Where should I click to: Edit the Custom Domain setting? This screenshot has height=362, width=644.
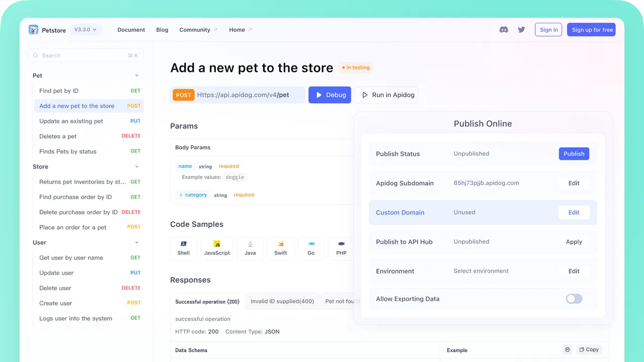coord(574,213)
